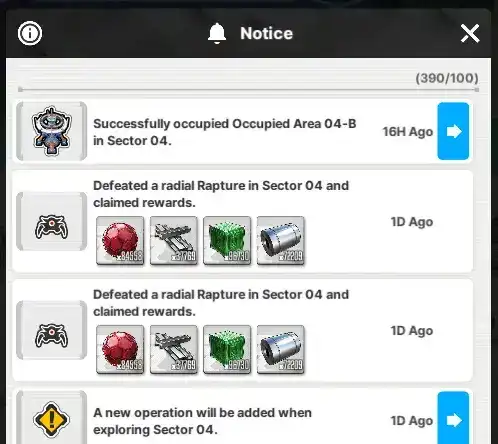The height and width of the screenshot is (444, 498).
Task: Click the bell icon beside Notice title
Action: click(x=217, y=33)
